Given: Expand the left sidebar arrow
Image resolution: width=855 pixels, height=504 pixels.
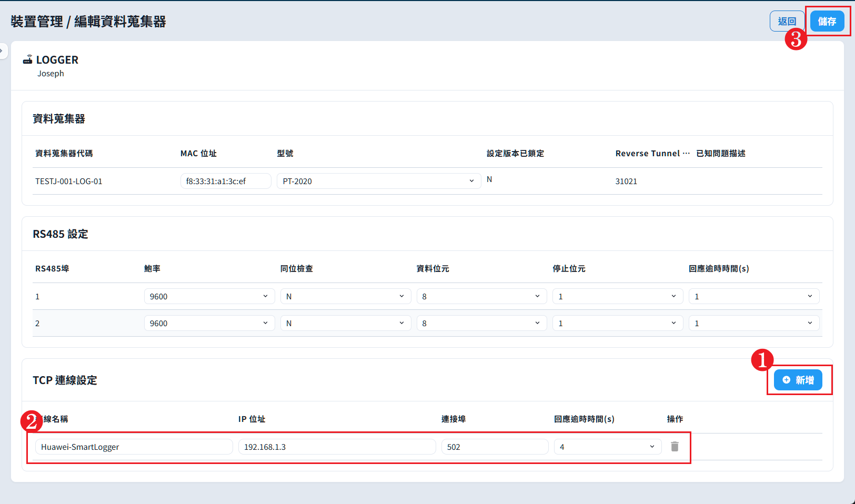Looking at the screenshot, I should click(x=3, y=51).
